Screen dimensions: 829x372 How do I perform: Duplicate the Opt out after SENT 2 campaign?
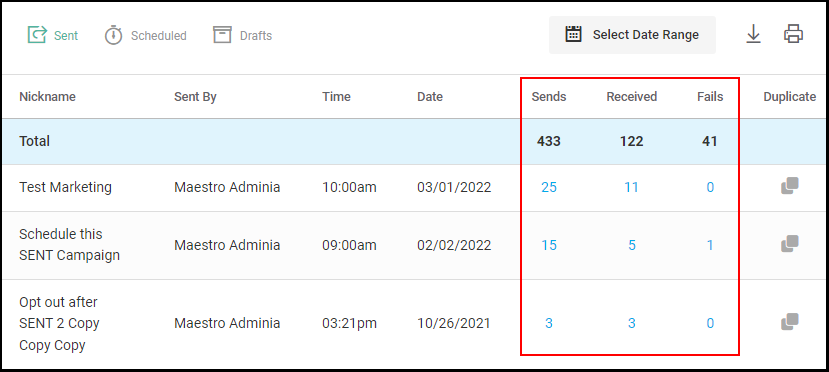click(789, 322)
